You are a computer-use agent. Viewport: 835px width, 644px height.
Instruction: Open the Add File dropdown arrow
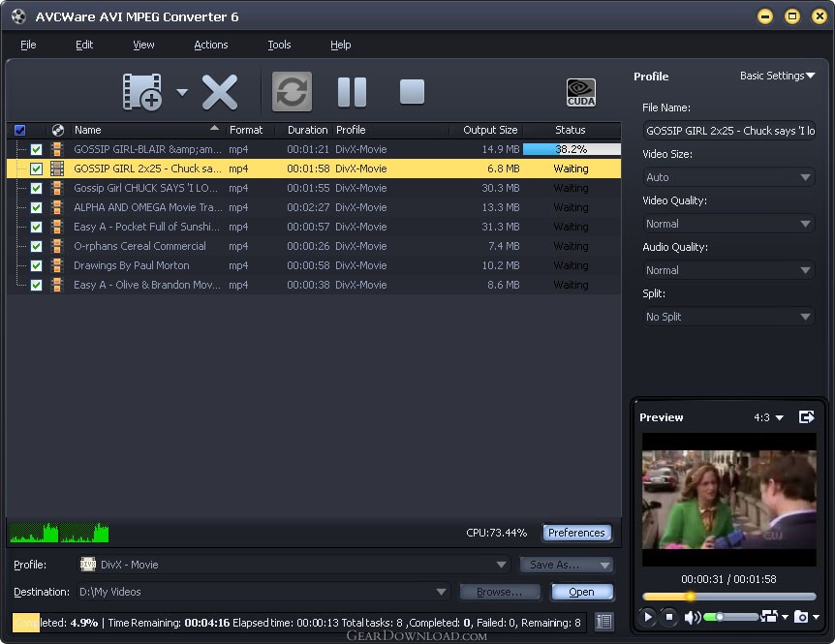[182, 92]
